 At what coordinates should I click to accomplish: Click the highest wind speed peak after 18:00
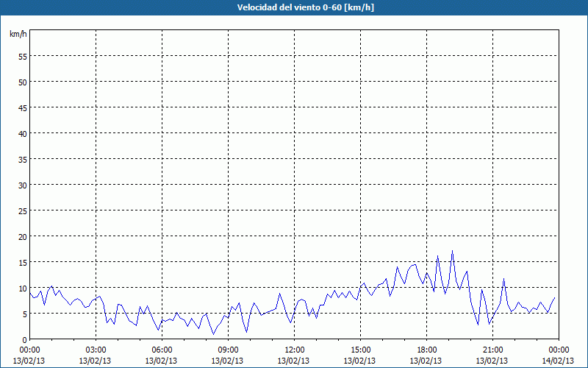click(x=452, y=251)
